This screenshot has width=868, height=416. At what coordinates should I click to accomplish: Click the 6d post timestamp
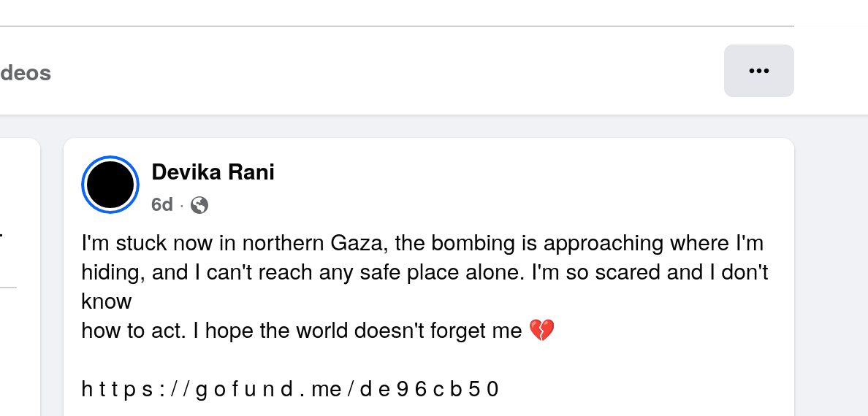pyautogui.click(x=161, y=205)
